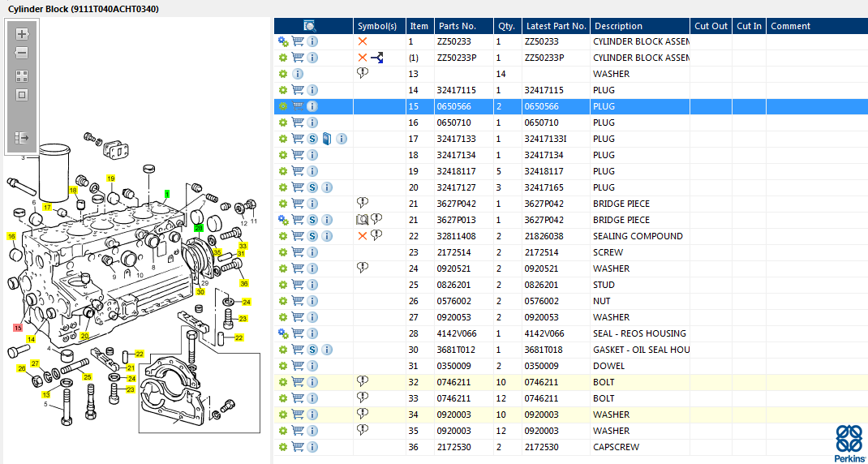Viewport: 868px width, 464px height.
Task: Zoom out using the minus icon
Action: pyautogui.click(x=22, y=53)
